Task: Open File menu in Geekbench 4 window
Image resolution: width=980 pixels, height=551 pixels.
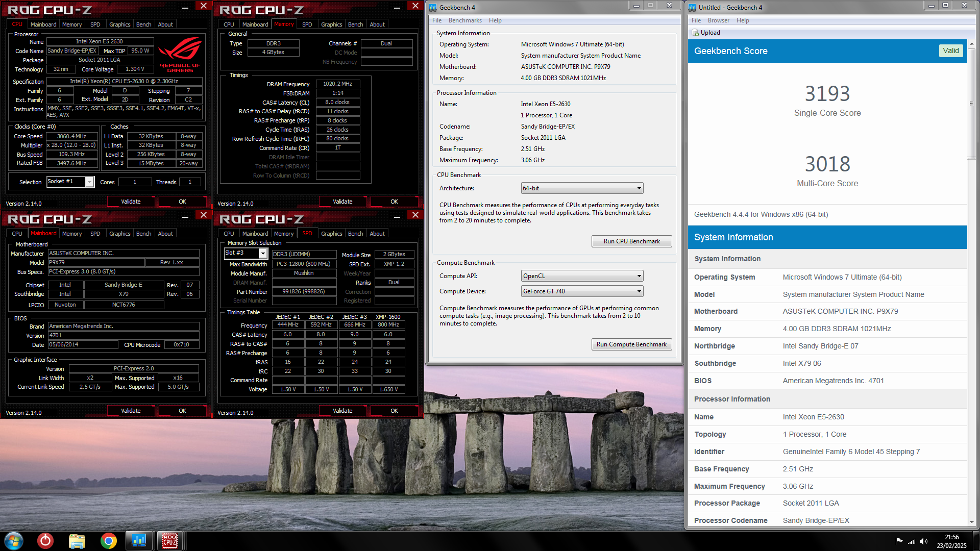Action: [437, 20]
